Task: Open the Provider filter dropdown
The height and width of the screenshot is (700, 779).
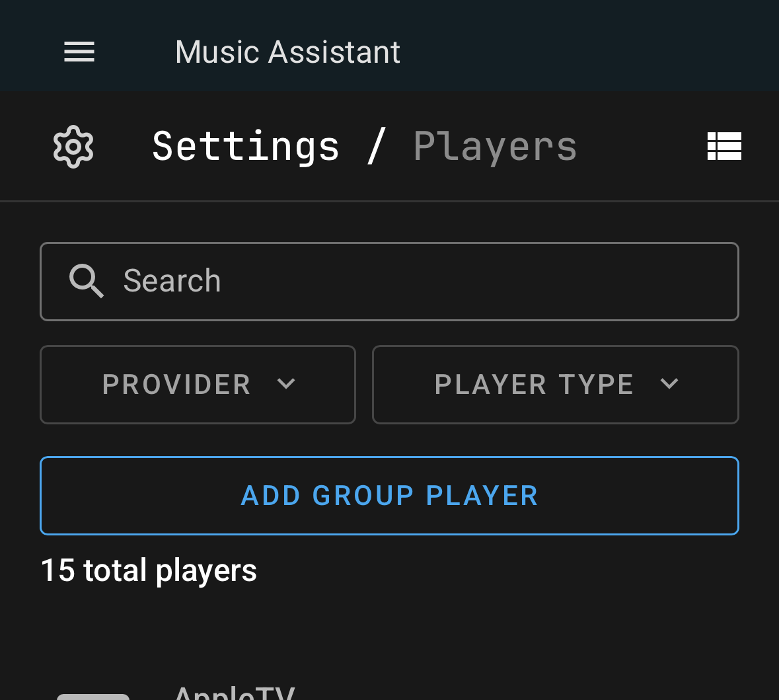Action: pyautogui.click(x=198, y=384)
